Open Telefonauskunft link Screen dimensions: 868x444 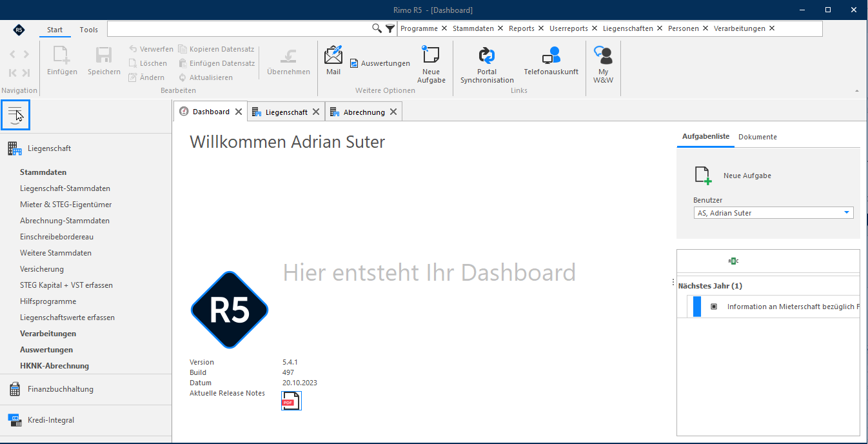[x=551, y=61]
